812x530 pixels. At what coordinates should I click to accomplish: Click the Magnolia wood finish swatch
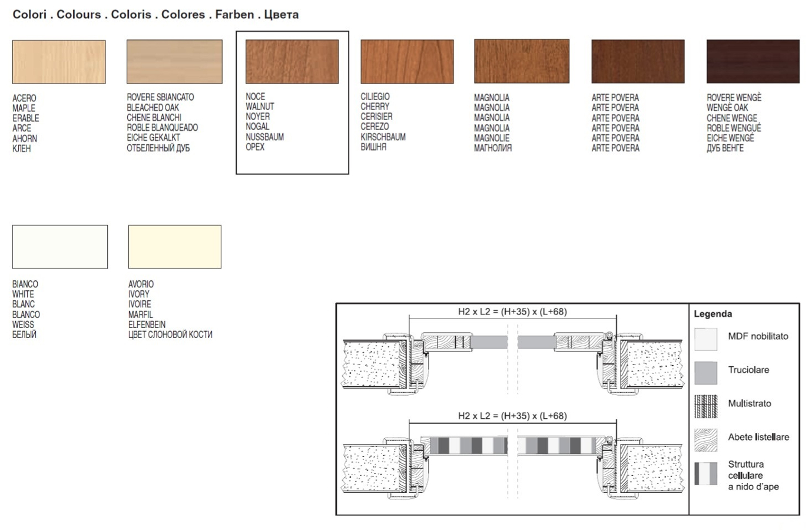522,62
